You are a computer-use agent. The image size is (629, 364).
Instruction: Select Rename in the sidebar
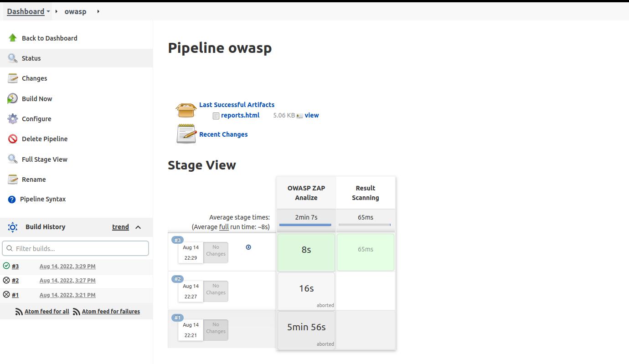tap(34, 179)
